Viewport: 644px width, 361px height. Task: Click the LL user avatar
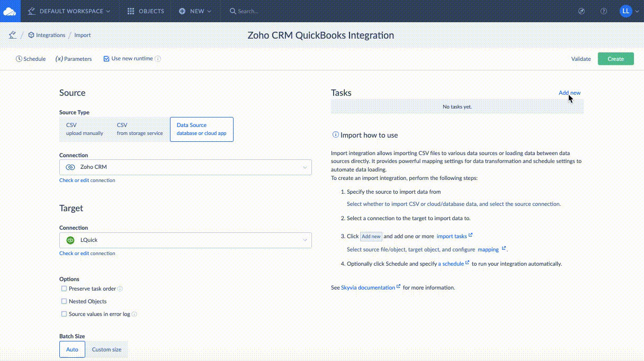[626, 11]
